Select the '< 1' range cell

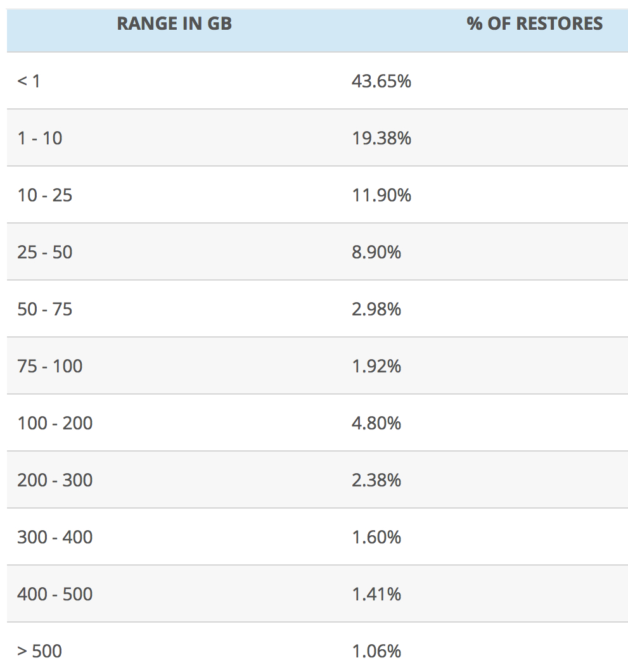(x=29, y=81)
